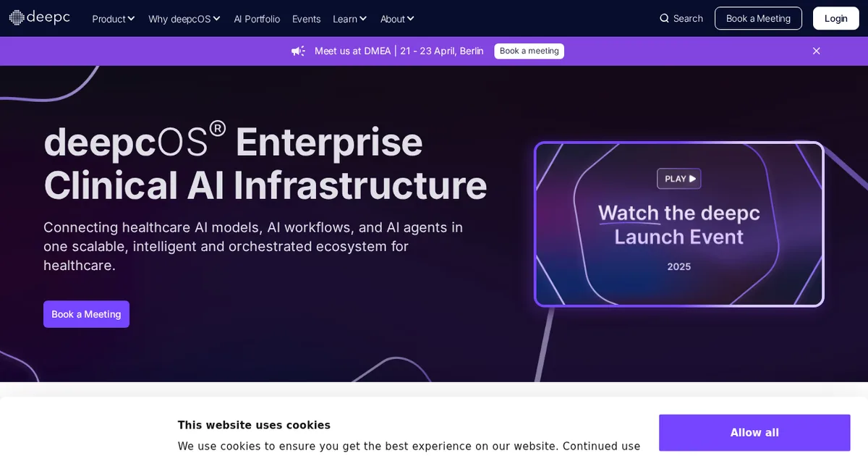Open the AI Portfolio page
The height and width of the screenshot is (456, 868).
pos(257,19)
